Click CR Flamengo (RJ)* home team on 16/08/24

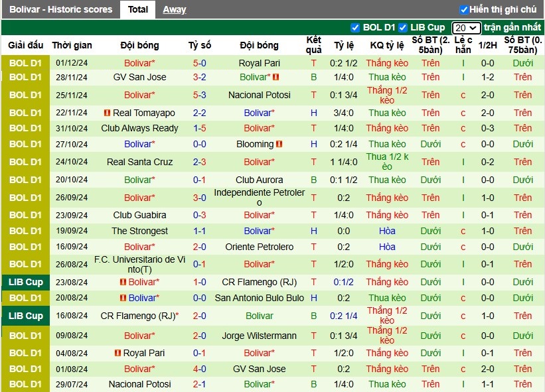pyautogui.click(x=139, y=316)
